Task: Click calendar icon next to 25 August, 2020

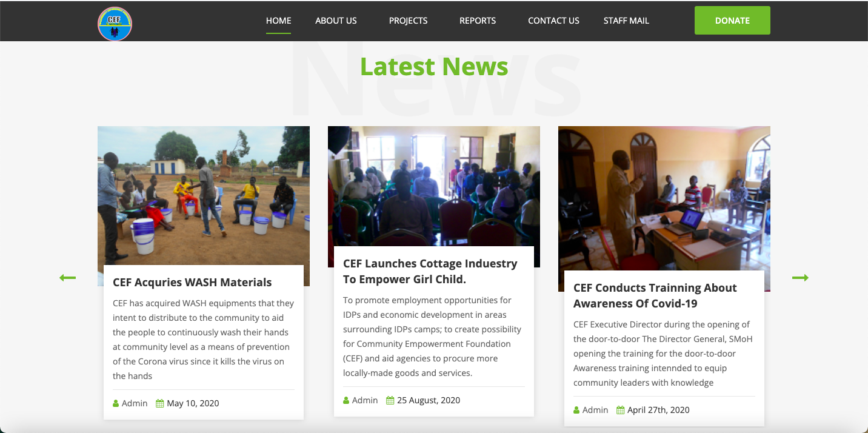Action: 390,400
